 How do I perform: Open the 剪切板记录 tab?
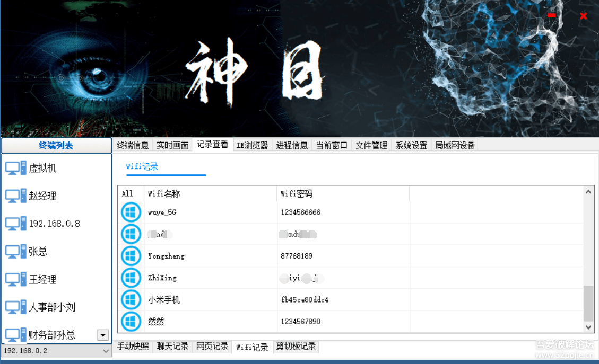click(296, 346)
